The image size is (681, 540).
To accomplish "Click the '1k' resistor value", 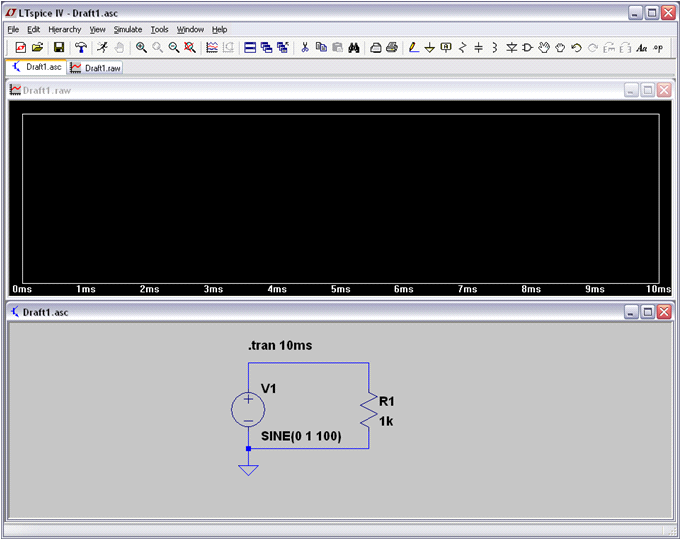I will pyautogui.click(x=386, y=421).
